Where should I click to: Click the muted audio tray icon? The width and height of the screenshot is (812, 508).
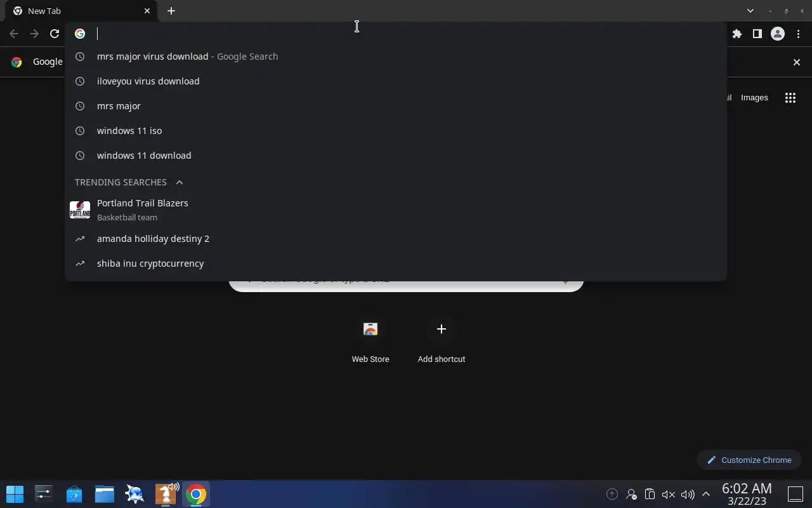coord(668,494)
